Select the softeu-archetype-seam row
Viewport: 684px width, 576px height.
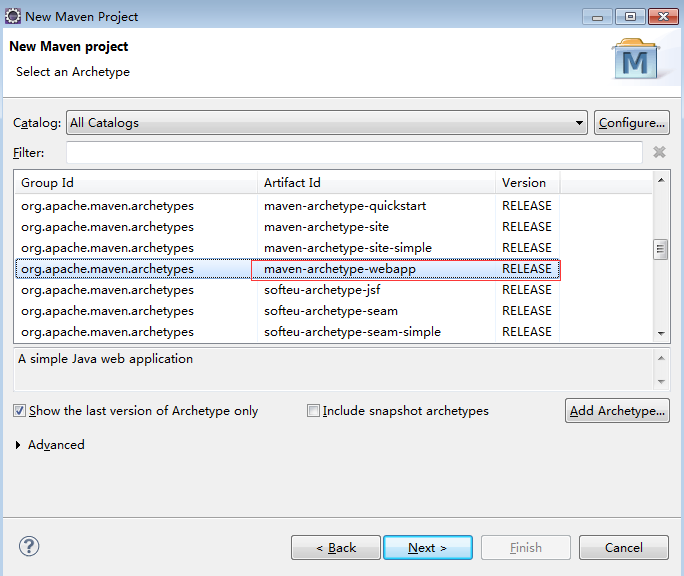287,311
